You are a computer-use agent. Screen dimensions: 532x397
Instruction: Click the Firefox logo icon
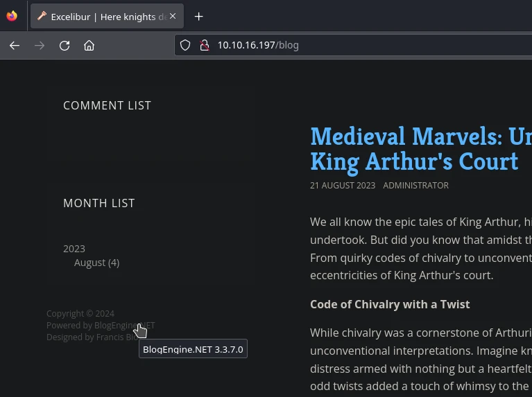pos(12,16)
